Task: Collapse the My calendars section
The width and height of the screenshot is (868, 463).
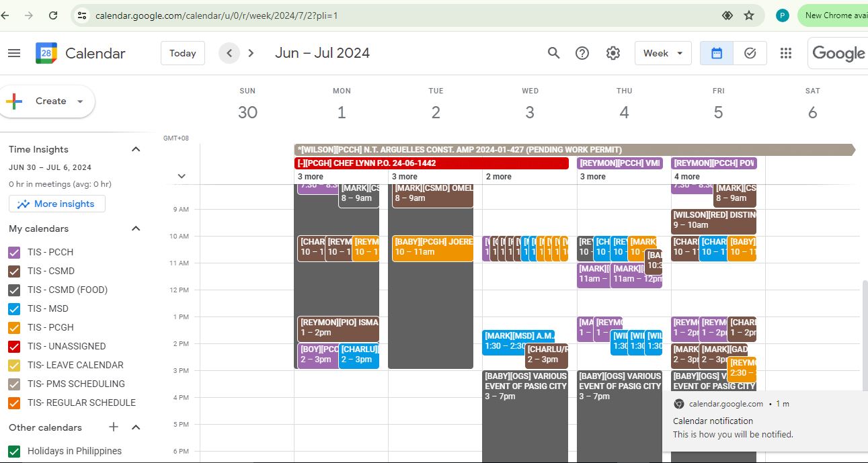Action: [x=136, y=228]
